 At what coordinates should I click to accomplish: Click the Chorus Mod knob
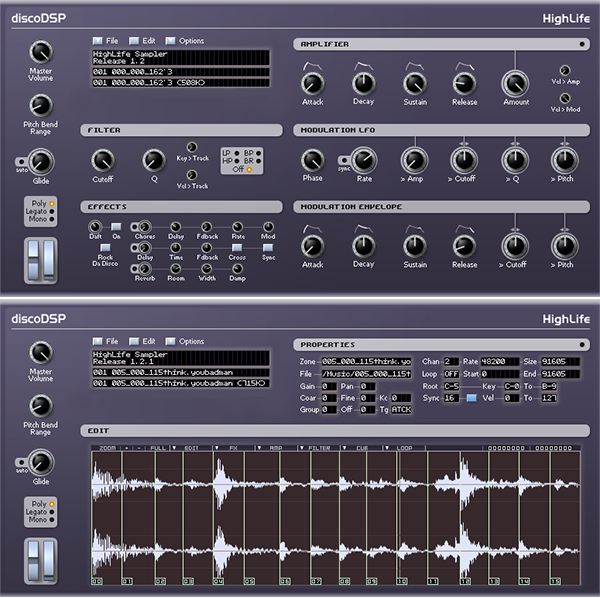click(x=268, y=227)
